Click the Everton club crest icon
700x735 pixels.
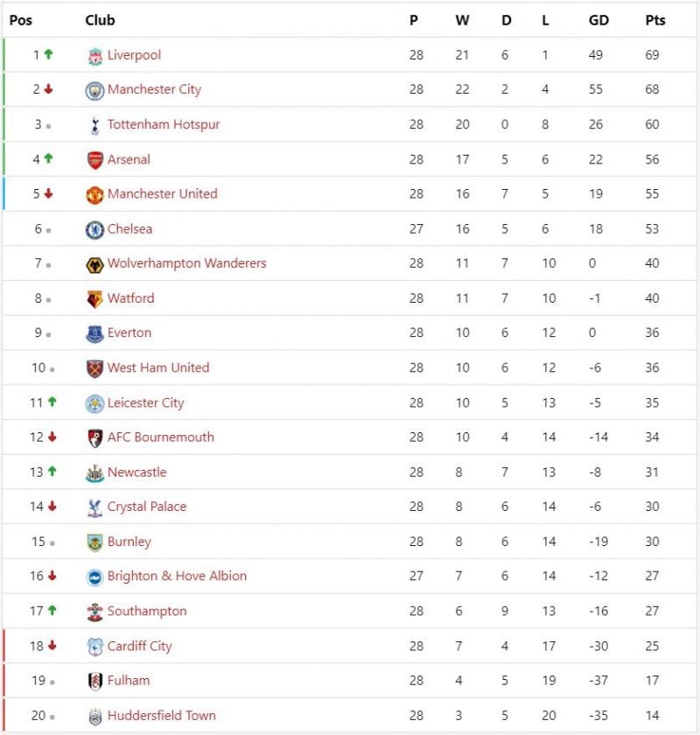click(94, 333)
